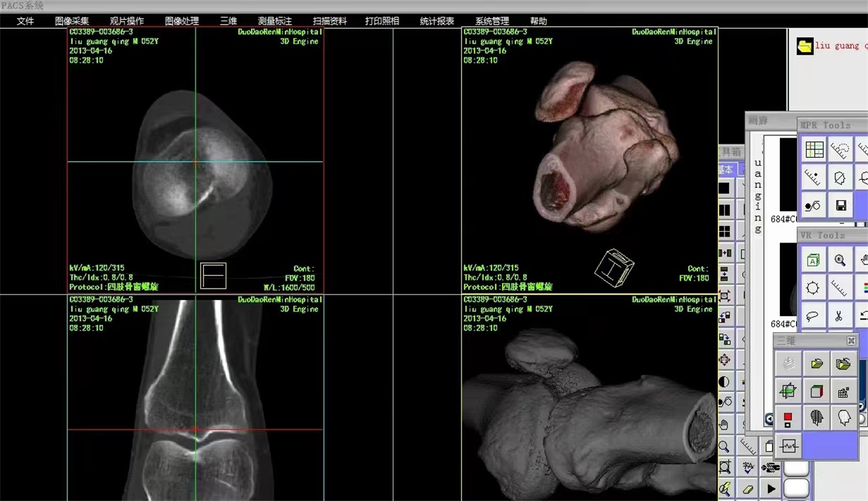Select the hand pan tool in toolbox

[724, 425]
